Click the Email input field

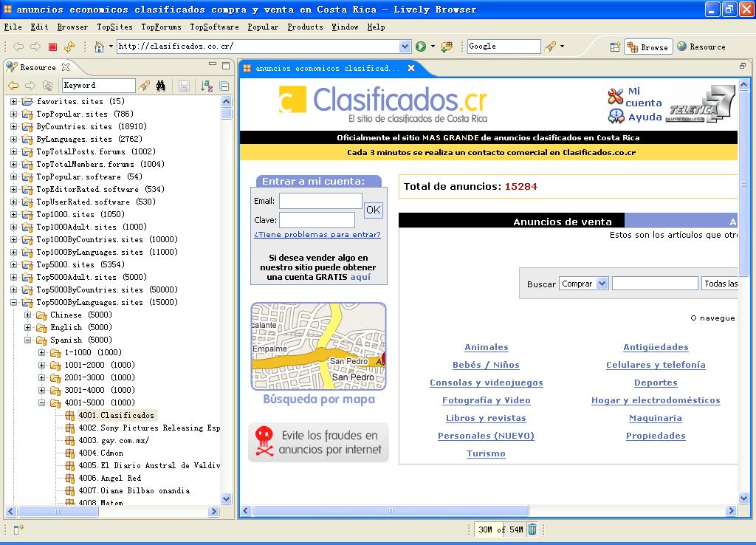320,201
